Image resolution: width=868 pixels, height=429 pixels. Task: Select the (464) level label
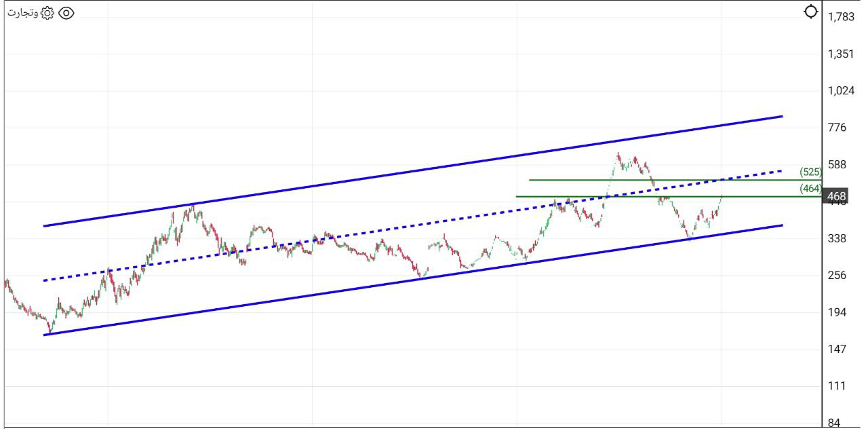pos(810,189)
